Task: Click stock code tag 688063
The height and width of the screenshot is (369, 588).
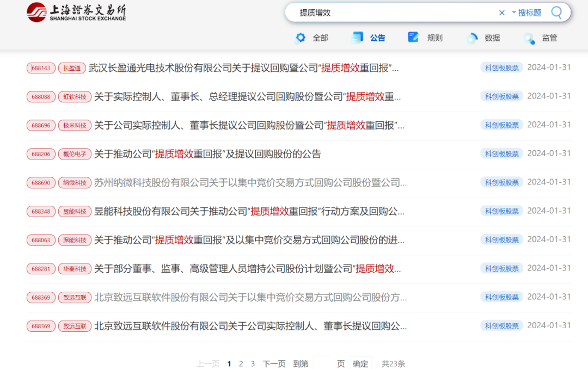Action: 41,240
